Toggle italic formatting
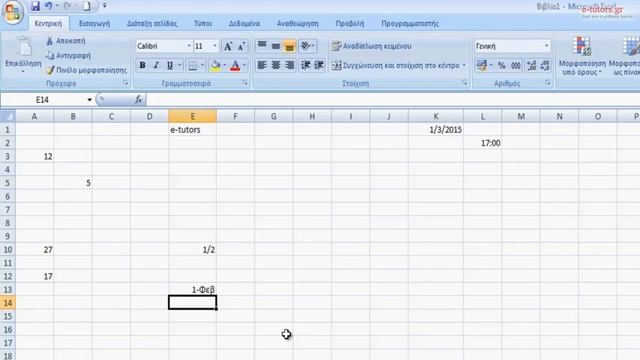This screenshot has width=640, height=360. (156, 65)
